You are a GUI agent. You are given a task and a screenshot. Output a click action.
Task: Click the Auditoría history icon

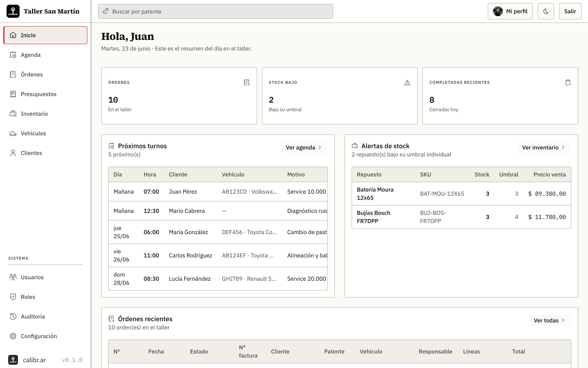(x=13, y=316)
